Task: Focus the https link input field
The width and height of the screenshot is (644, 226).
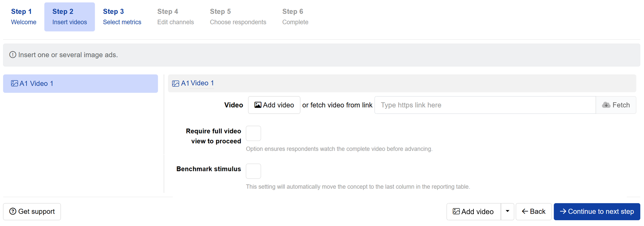Action: 485,105
